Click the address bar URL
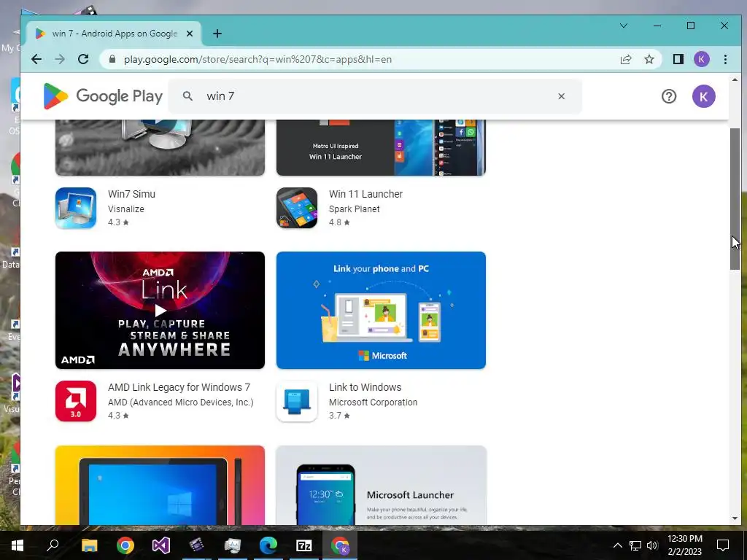The height and width of the screenshot is (560, 747). (x=258, y=59)
